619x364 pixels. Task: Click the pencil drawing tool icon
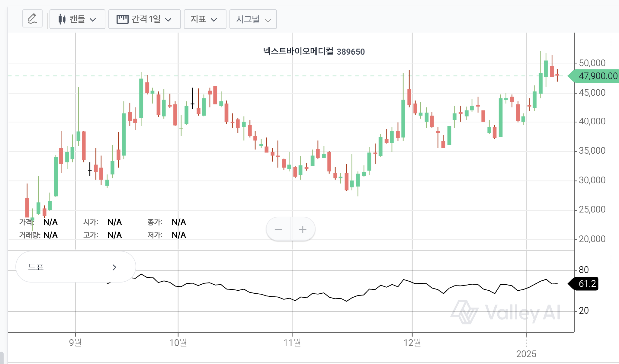tap(32, 19)
